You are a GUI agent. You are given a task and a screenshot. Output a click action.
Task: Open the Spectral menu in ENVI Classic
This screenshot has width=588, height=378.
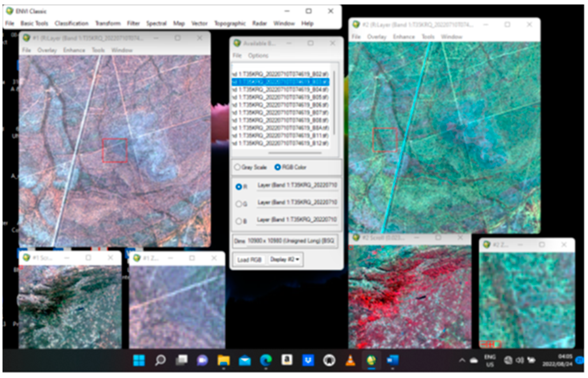[156, 23]
